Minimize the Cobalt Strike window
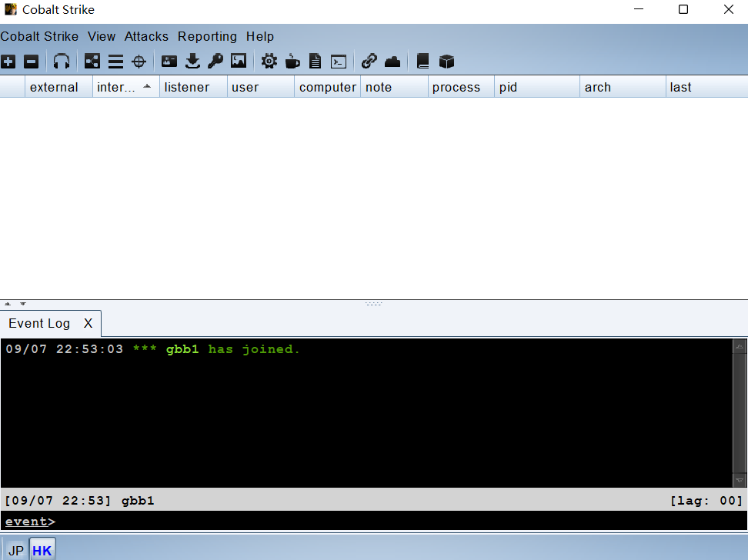Screen dimensions: 748x560 point(639,9)
